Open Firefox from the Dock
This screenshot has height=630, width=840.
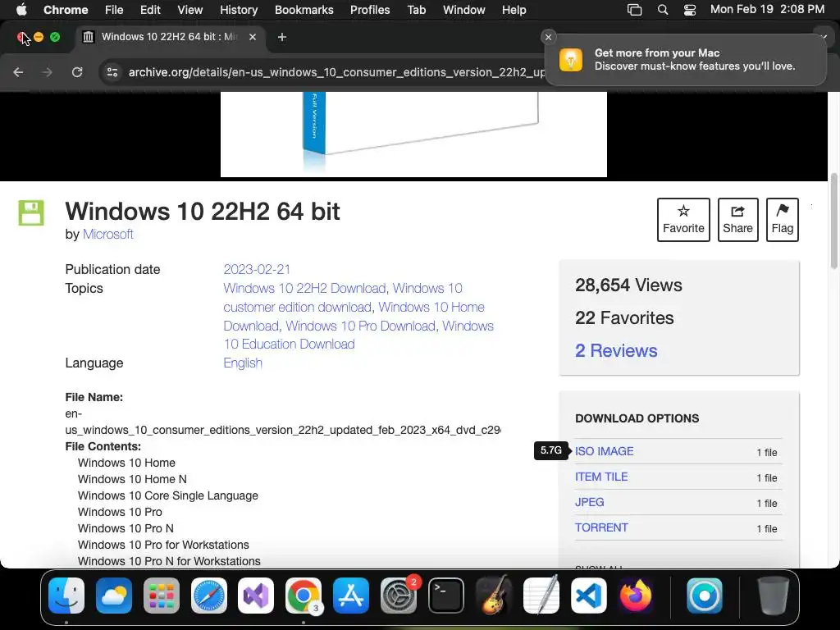pos(636,596)
